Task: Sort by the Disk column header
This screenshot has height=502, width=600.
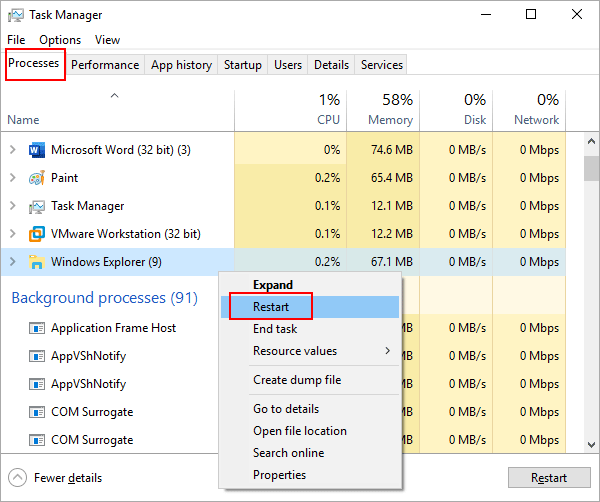Action: 456,111
